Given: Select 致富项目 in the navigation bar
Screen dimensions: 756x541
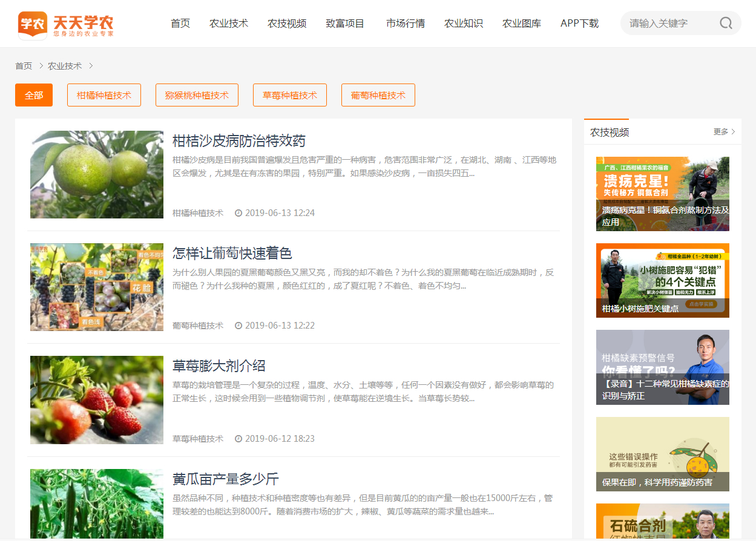Looking at the screenshot, I should coord(345,24).
